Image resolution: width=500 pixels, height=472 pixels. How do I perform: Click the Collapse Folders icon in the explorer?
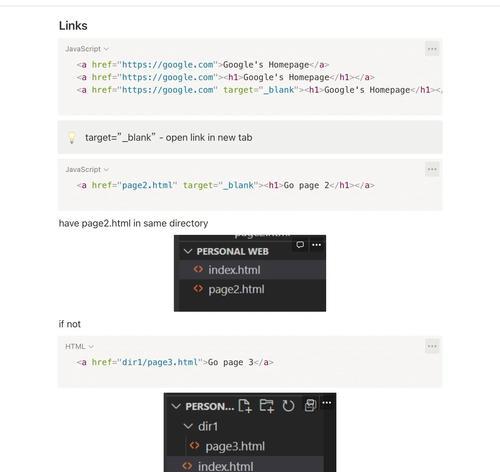coord(310,405)
